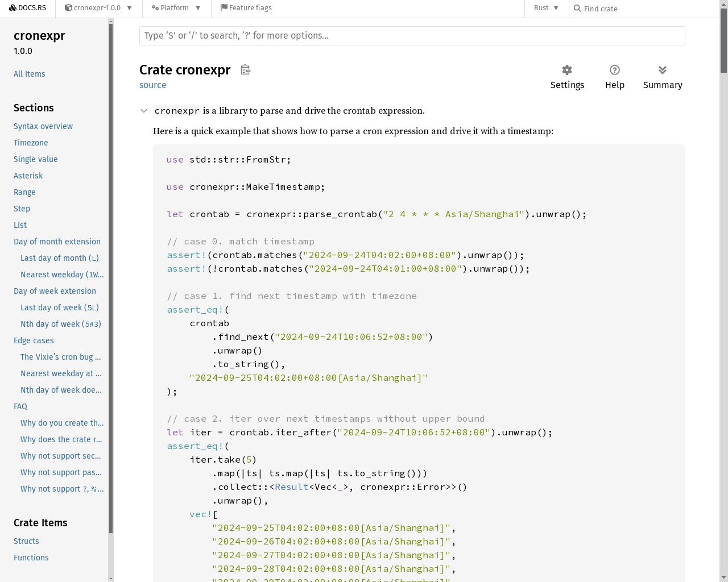Jump to the Step section
Screen dimensions: 728x582
[22, 209]
